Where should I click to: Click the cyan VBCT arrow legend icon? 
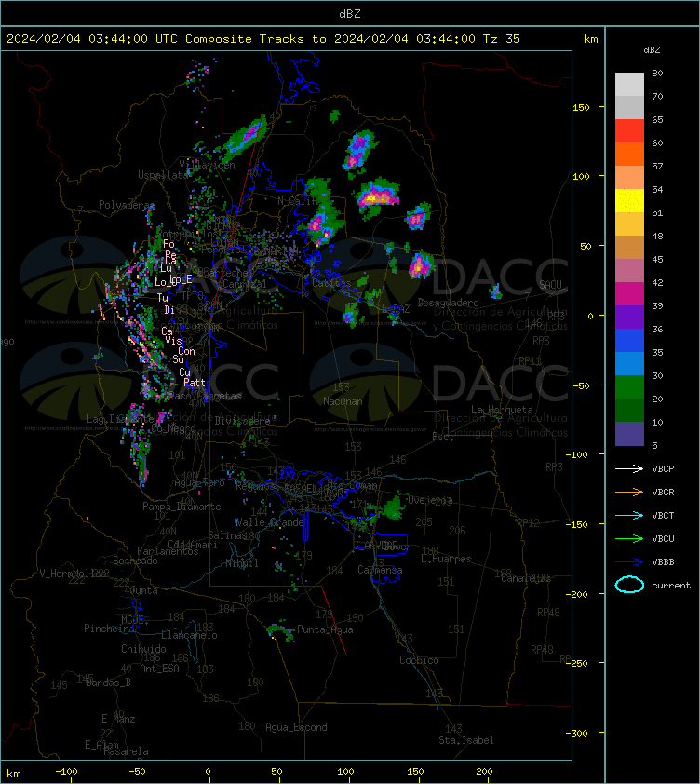tap(629, 515)
